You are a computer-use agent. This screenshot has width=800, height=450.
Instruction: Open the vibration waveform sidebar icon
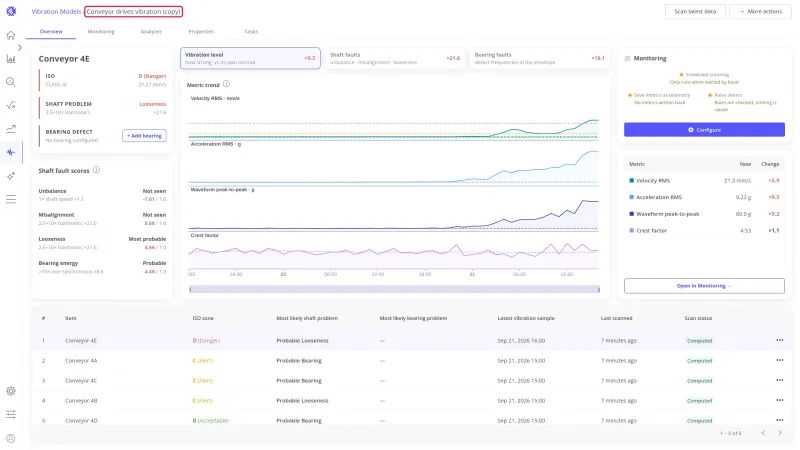point(11,152)
